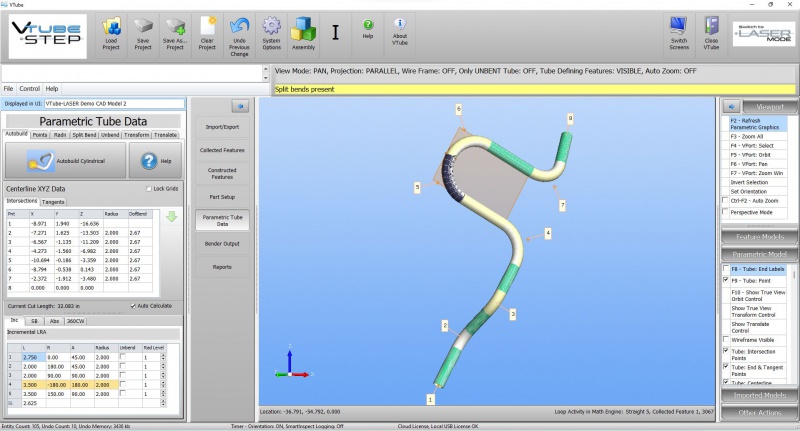Screen dimensions: 800x431
Task: Click Undo Previous Change icon
Action: (239, 27)
